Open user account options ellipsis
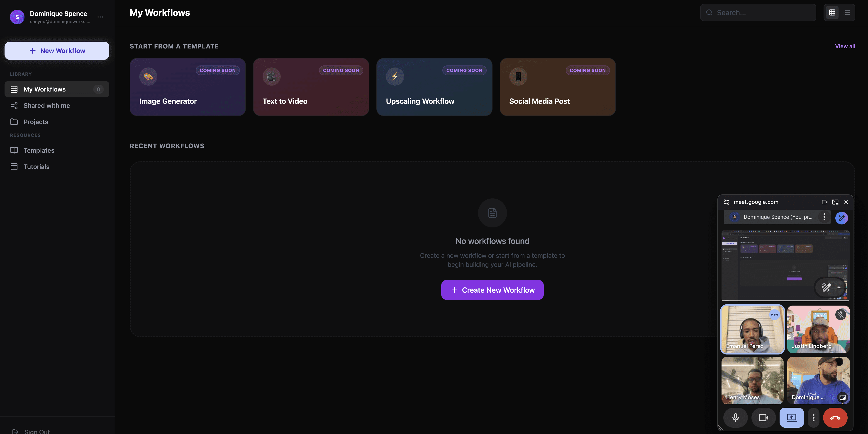 [100, 17]
